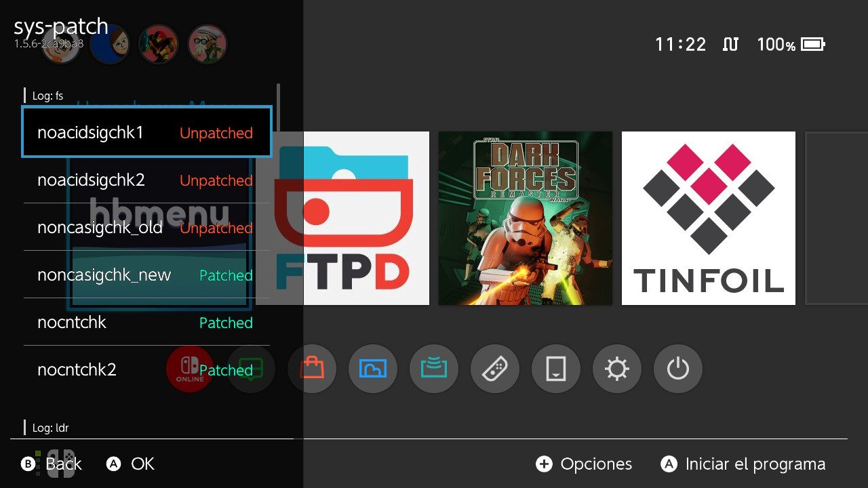
Task: Open Nintendo Switch Online icon
Action: click(190, 369)
